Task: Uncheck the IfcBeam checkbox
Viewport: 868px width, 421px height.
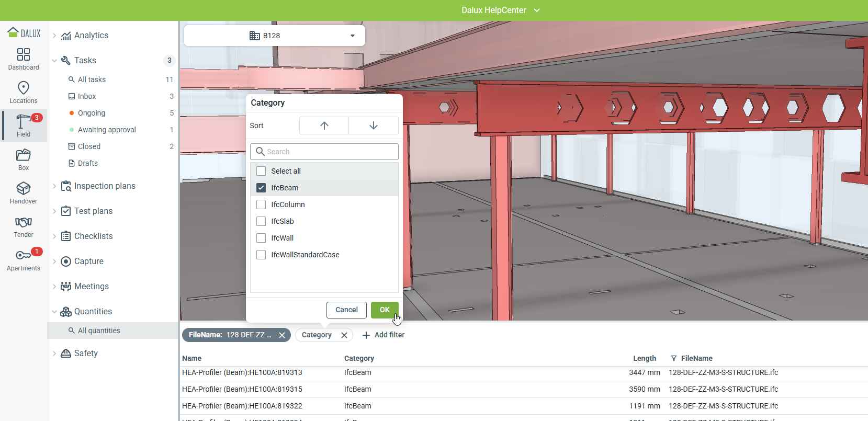Action: [x=261, y=188]
